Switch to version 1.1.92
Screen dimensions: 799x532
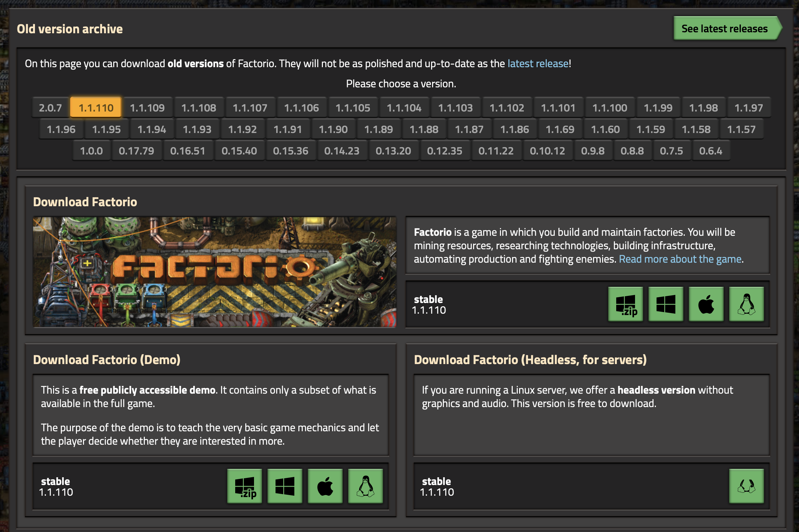click(x=242, y=129)
